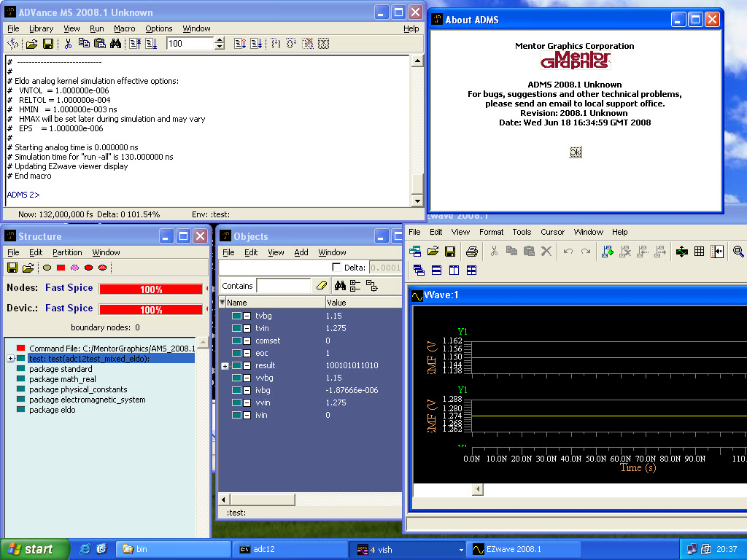Select package math_real in Structure tree

coord(63,379)
